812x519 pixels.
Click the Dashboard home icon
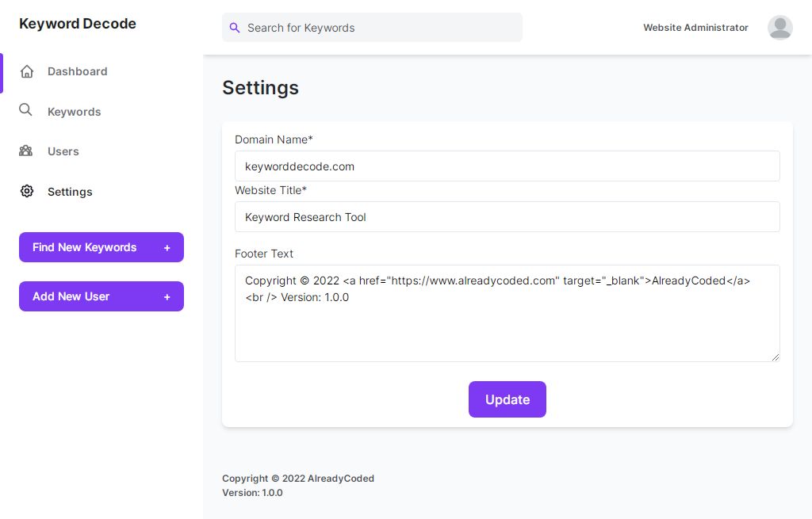point(27,71)
